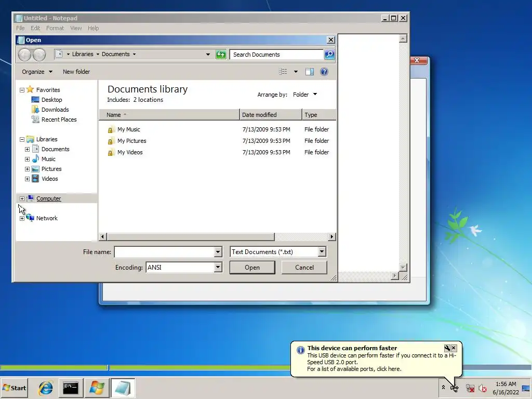Click the Back navigation arrow in Open dialog
Image resolution: width=532 pixels, height=399 pixels.
tap(24, 55)
